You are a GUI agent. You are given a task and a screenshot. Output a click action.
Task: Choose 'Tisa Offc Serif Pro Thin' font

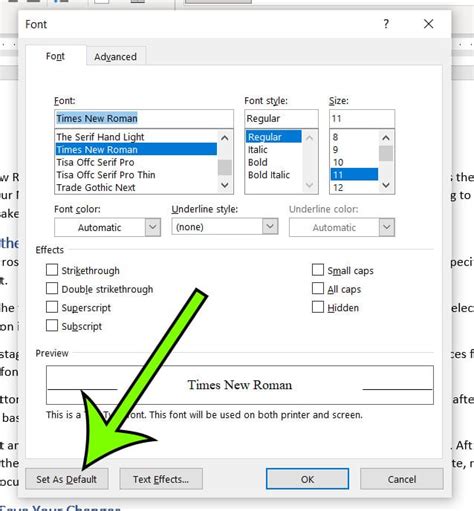coord(136,175)
